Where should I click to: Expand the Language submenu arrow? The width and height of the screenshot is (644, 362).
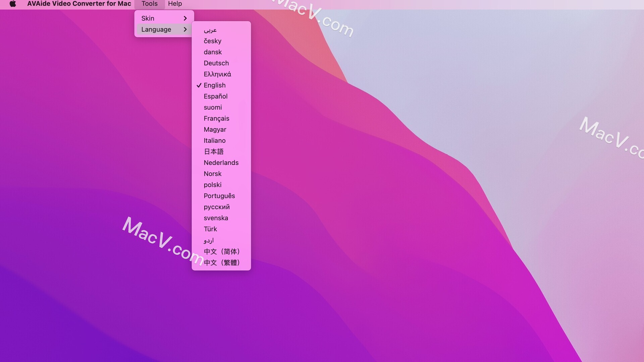coord(185,29)
